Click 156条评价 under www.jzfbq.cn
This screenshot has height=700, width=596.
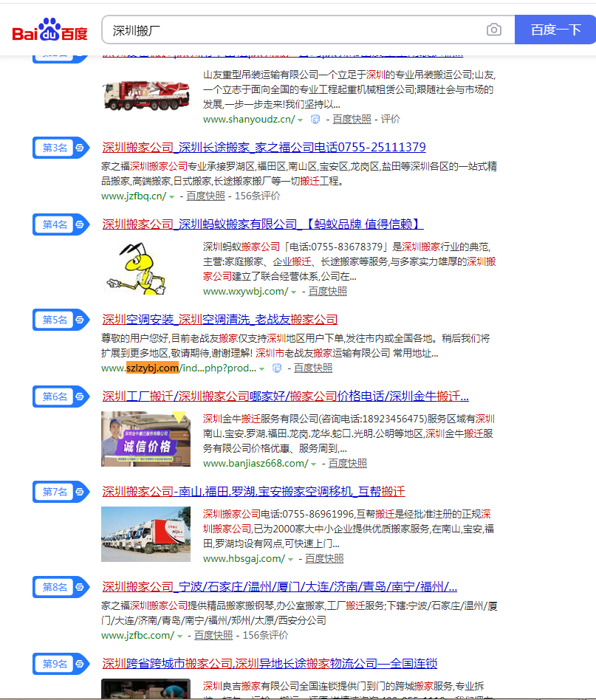pyautogui.click(x=258, y=196)
